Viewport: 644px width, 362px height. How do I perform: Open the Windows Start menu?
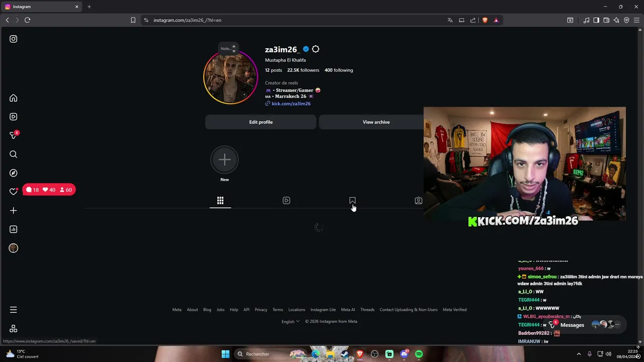225,354
